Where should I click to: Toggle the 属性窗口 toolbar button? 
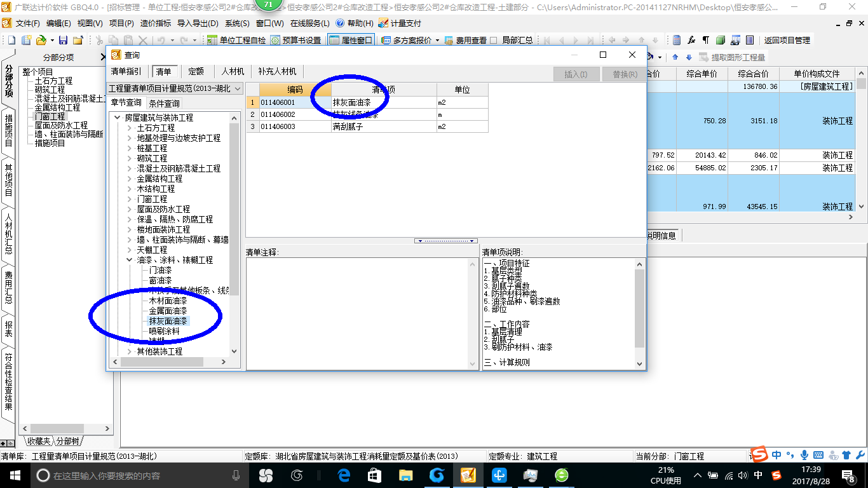(x=351, y=40)
